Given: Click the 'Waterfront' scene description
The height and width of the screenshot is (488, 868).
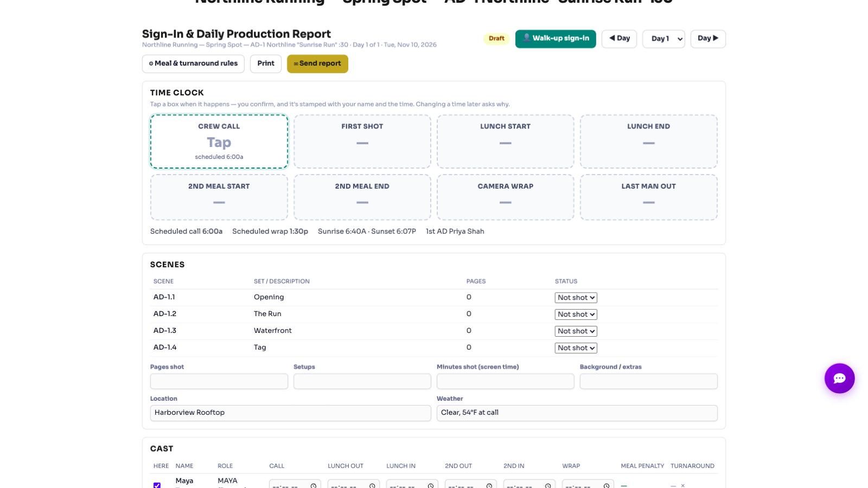Looking at the screenshot, I should coord(273,331).
